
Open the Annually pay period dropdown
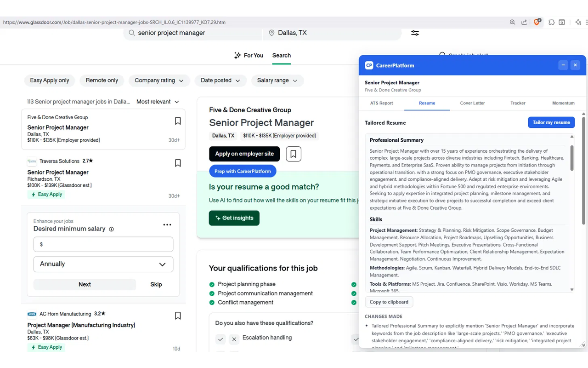pos(103,264)
